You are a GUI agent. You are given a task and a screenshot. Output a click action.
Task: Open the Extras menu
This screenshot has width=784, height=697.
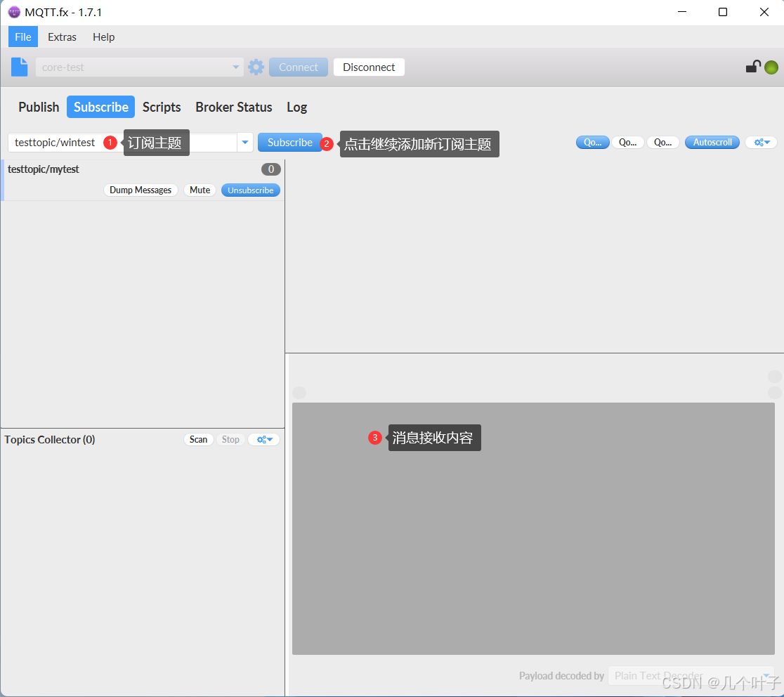[62, 37]
